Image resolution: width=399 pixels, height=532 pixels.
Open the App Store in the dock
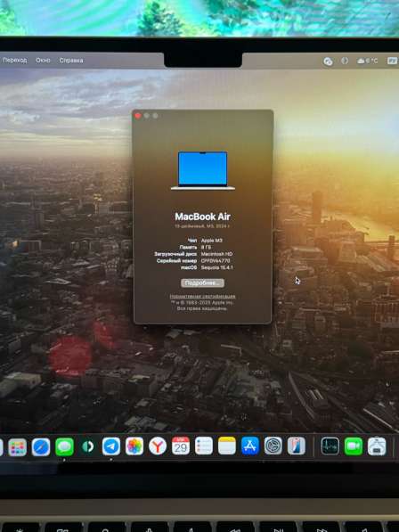tap(250, 446)
